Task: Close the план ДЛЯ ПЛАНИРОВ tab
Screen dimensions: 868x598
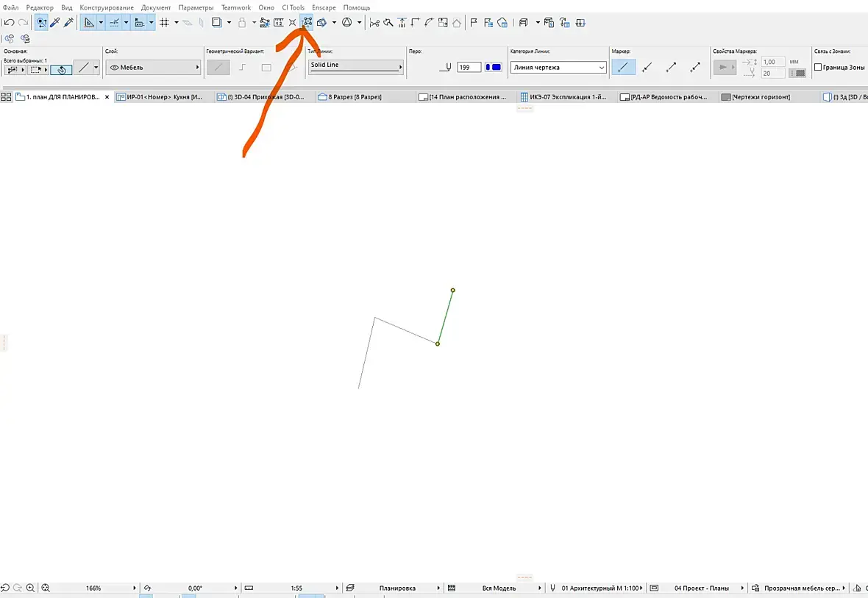Action: 107,97
